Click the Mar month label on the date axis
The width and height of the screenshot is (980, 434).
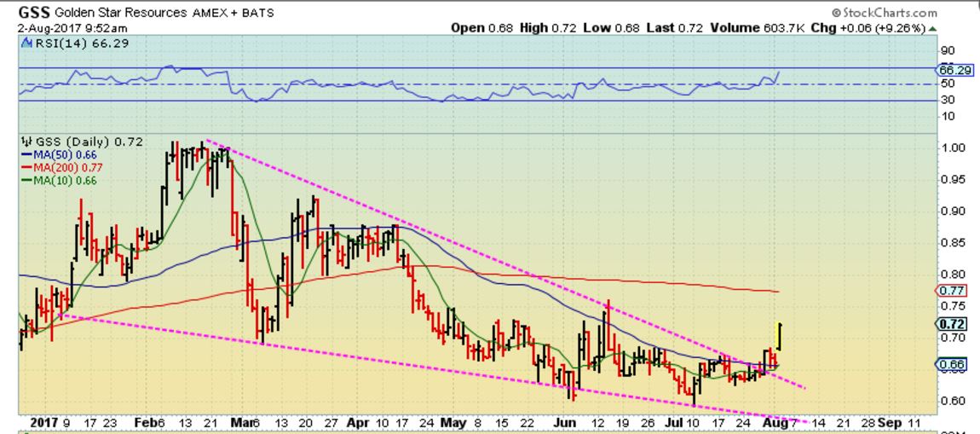click(x=240, y=423)
